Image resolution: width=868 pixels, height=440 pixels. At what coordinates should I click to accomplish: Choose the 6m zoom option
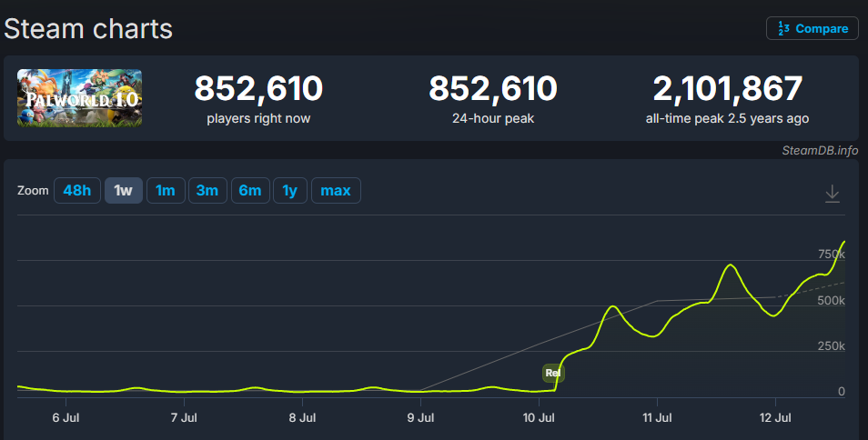[x=250, y=190]
